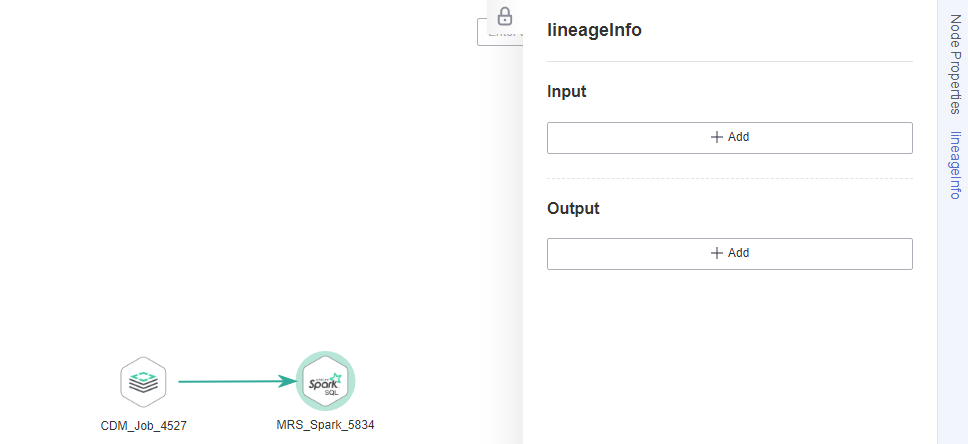Click the Output section heading
The height and width of the screenshot is (444, 968).
(x=573, y=208)
